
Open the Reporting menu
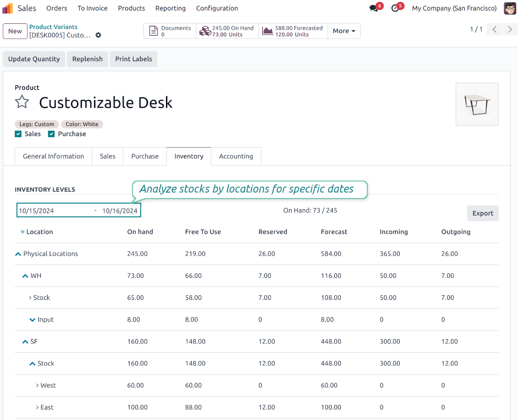click(171, 8)
